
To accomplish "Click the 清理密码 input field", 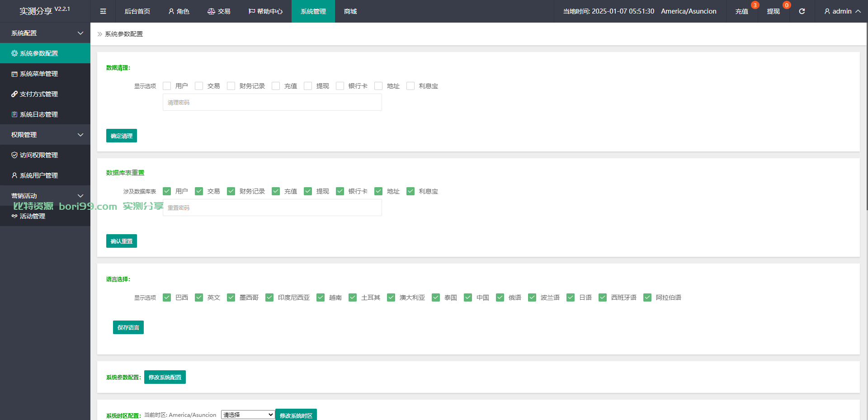I will [x=272, y=103].
